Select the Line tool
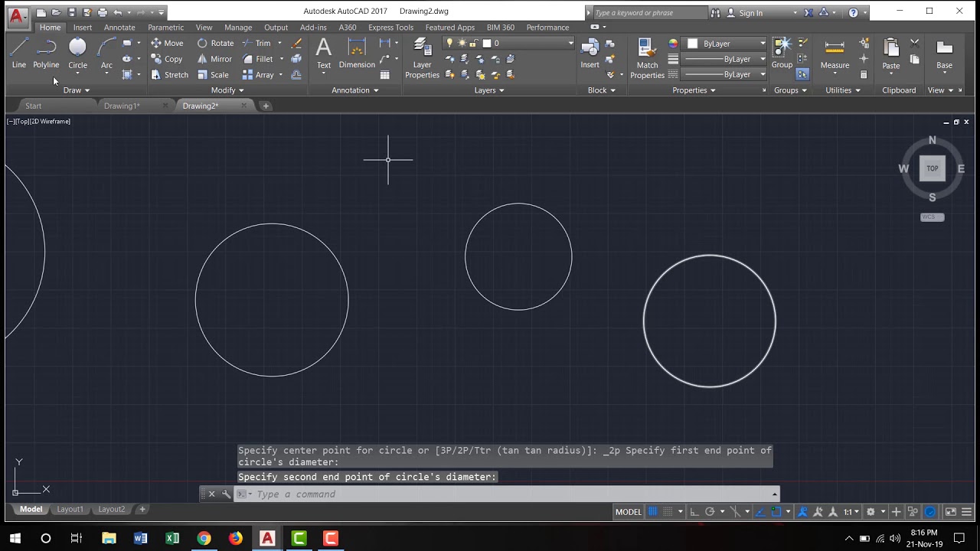 [x=19, y=54]
